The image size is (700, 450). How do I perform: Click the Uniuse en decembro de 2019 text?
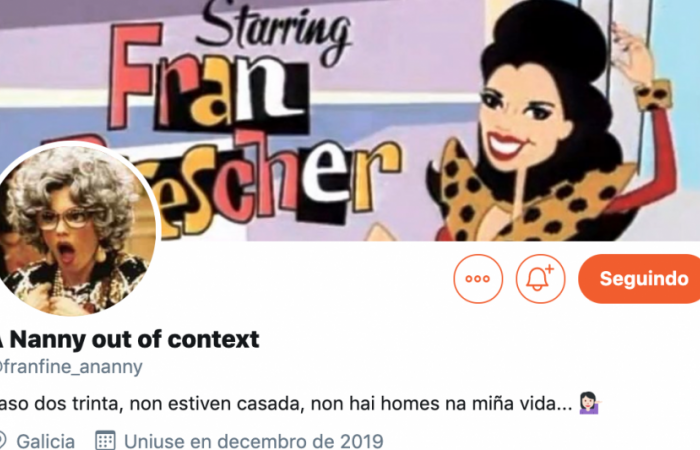point(254,442)
